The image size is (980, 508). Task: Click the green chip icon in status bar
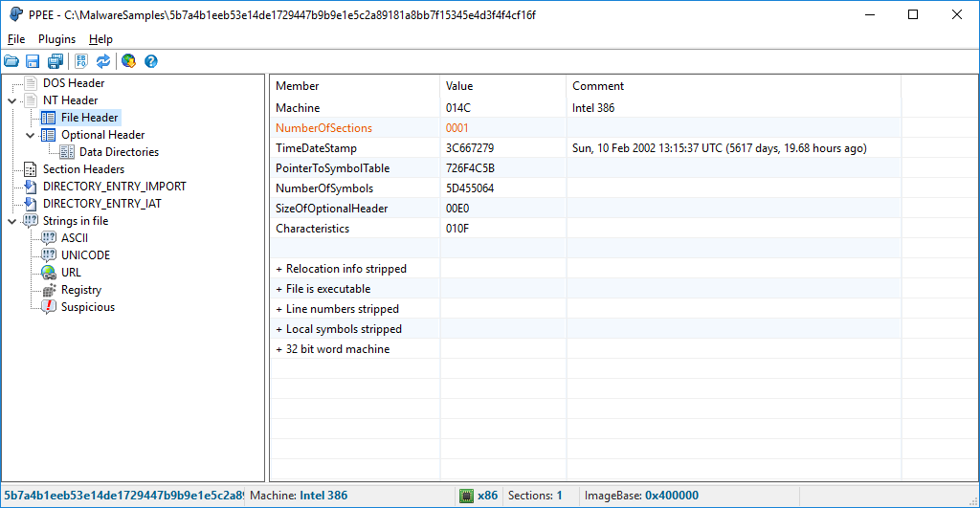[466, 496]
